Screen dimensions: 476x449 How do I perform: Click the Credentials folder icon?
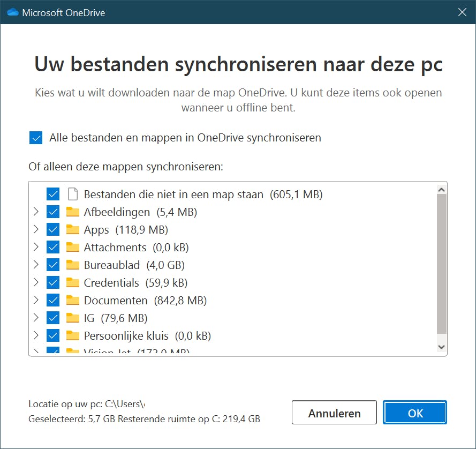pos(73,283)
